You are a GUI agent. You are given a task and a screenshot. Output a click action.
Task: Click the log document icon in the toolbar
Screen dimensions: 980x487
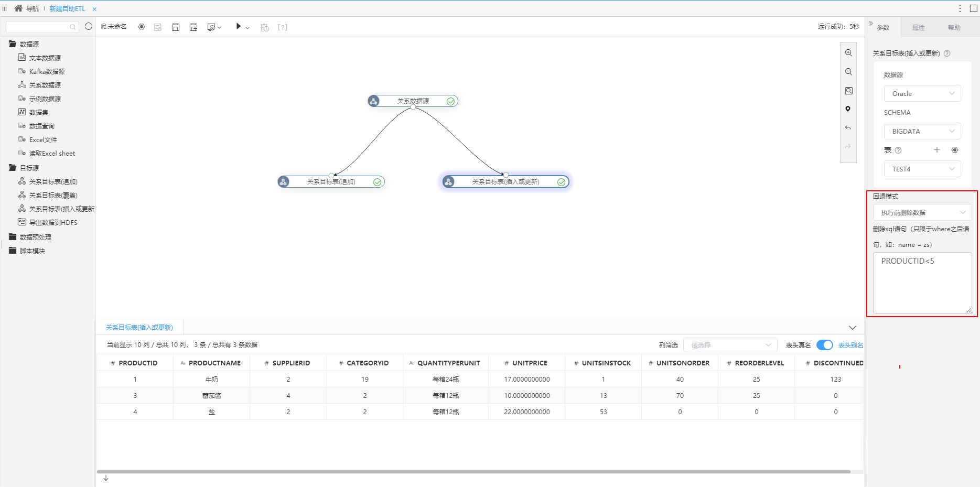(x=158, y=27)
